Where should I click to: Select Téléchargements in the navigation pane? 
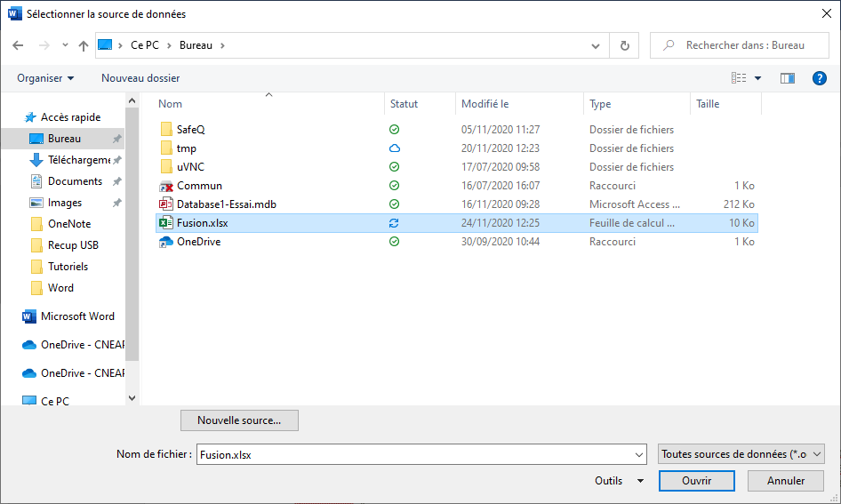[78, 160]
